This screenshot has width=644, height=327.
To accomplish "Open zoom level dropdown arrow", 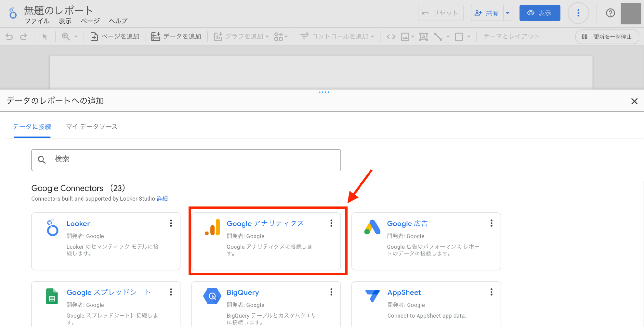I will [x=76, y=37].
